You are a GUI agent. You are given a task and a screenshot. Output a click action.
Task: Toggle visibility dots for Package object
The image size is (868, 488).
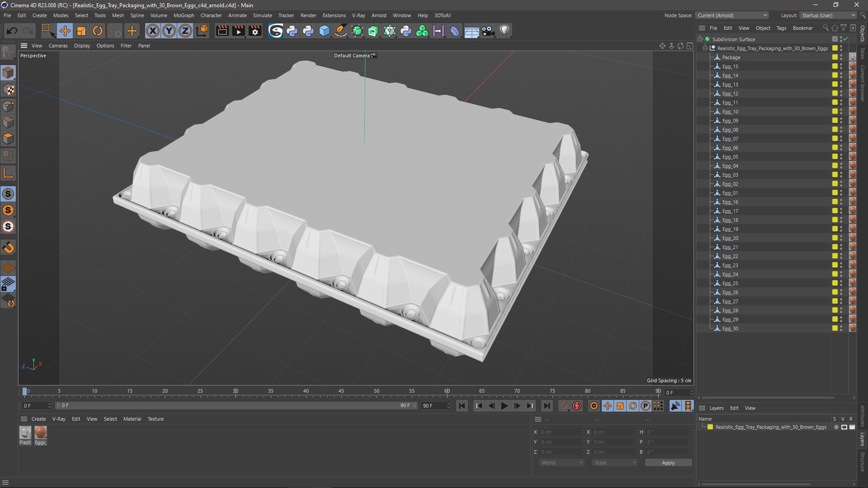coord(841,57)
